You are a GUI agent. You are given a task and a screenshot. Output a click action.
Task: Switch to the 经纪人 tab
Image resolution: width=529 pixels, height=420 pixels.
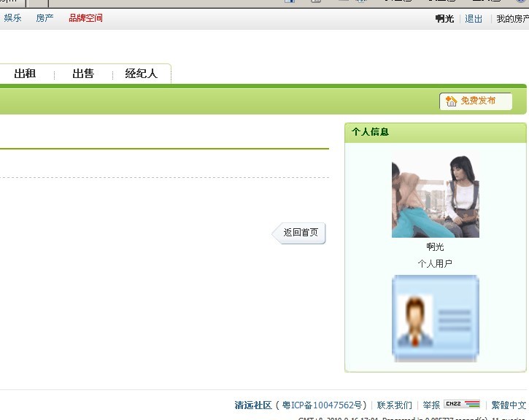click(x=141, y=73)
